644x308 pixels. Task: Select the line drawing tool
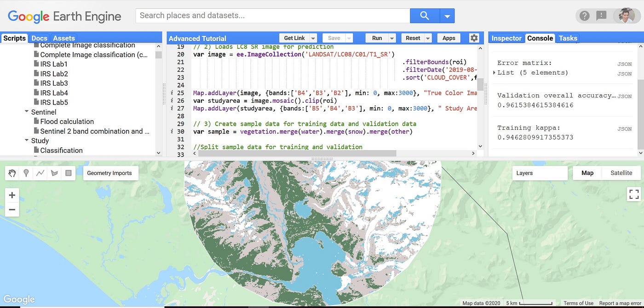coord(40,173)
